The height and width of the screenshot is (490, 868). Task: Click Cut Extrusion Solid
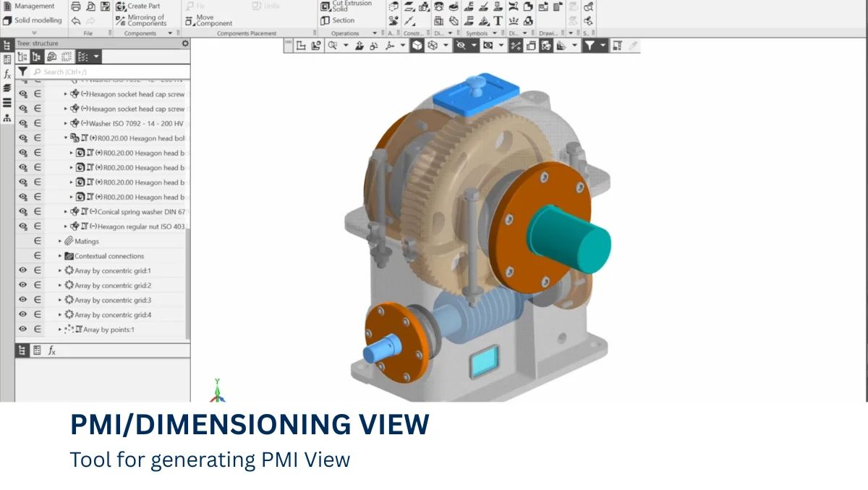pos(346,6)
